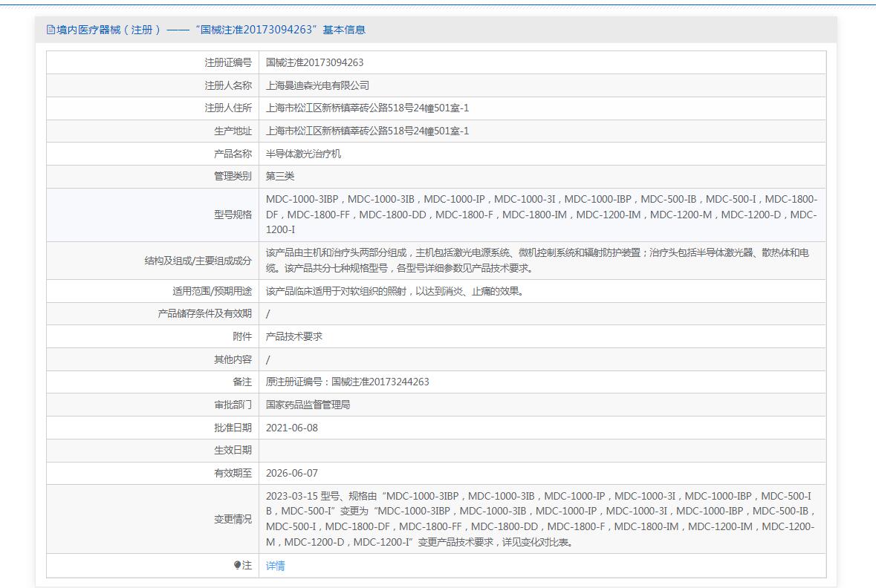Click the 适用范围/预期用途 row label
The width and height of the screenshot is (876, 588).
(x=212, y=291)
